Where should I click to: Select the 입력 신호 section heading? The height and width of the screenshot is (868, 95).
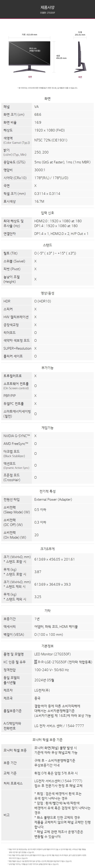pos(47,213)
